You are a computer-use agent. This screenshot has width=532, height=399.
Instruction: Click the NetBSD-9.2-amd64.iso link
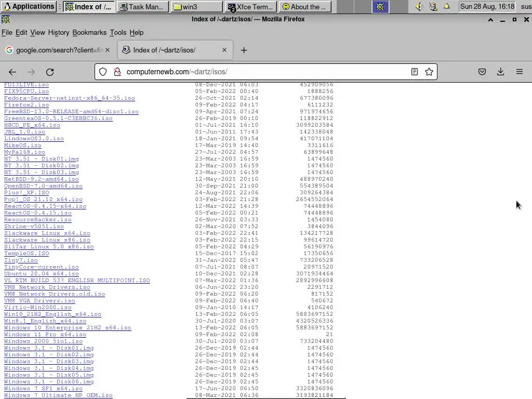[42, 179]
